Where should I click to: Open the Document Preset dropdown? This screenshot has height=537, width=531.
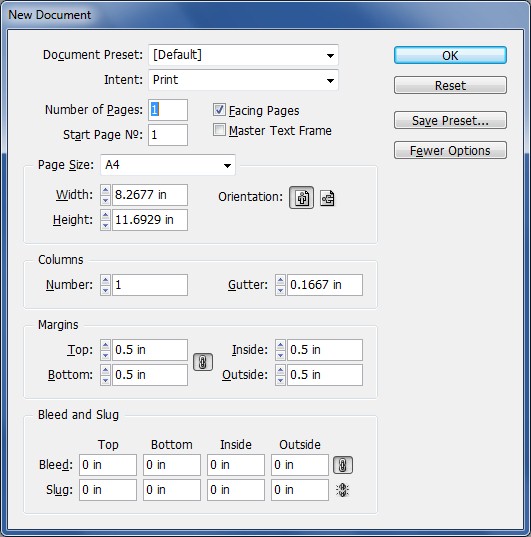point(243,55)
